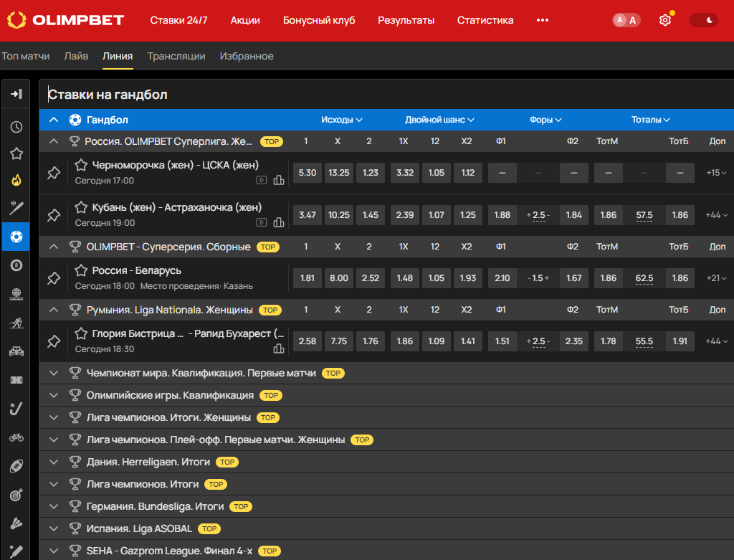
Task: Pin the Глория Бистрица match
Action: 54,341
